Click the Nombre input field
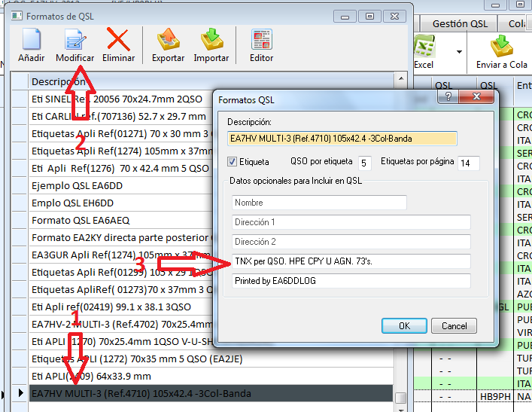532x412 pixels. pos(319,203)
